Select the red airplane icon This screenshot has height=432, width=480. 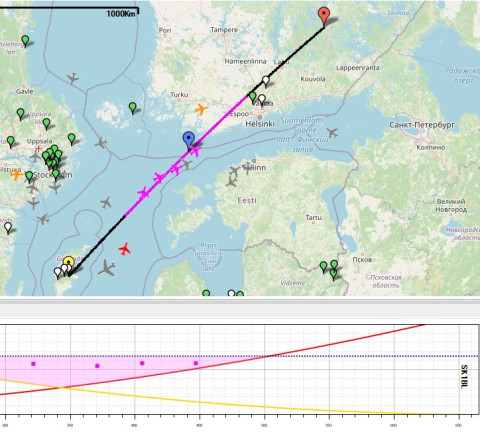[x=125, y=249]
